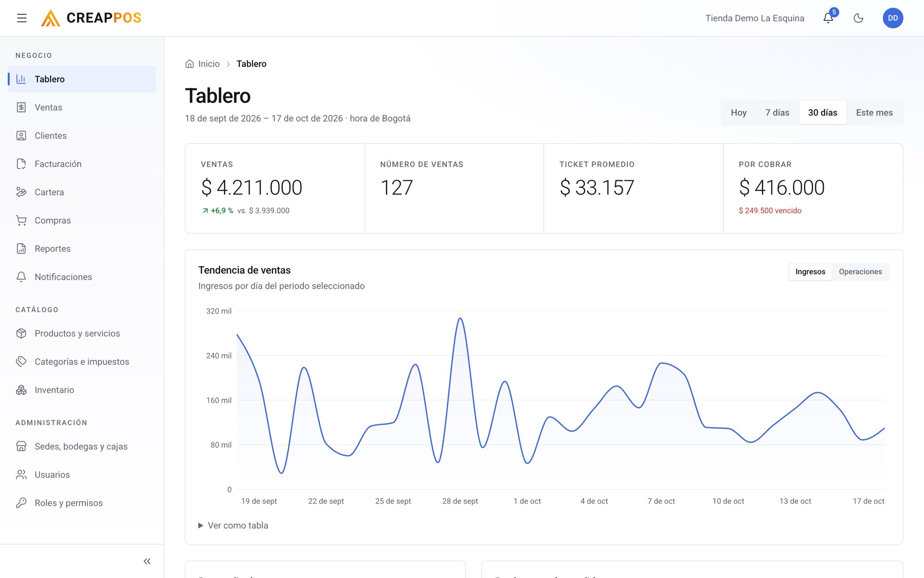924x578 pixels.
Task: Expand Ver como tabla disclosure
Action: click(x=233, y=525)
